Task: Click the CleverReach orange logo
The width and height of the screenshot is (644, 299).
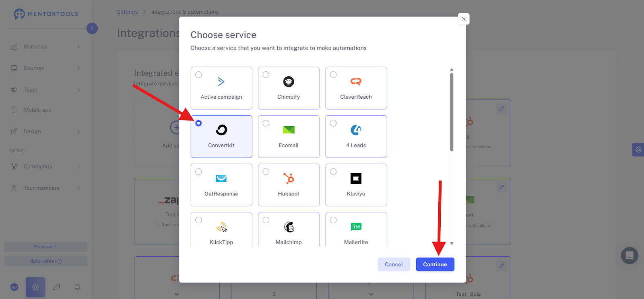Action: click(x=356, y=81)
